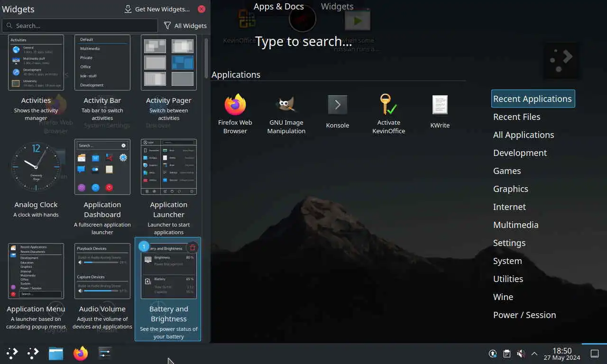
Task: Click the second Plasma launcher icon in taskbar
Action: 33,353
